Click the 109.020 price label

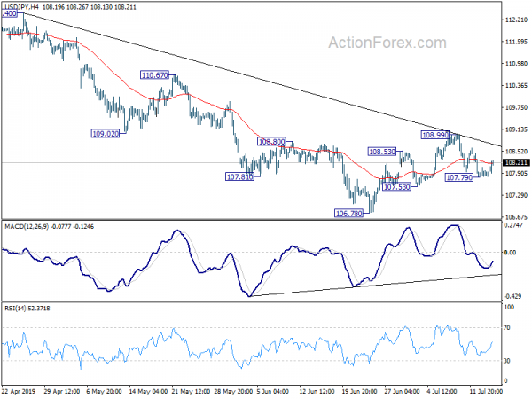click(106, 134)
